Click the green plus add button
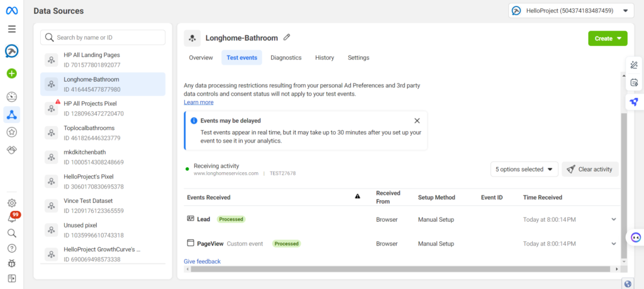644x289 pixels. (11, 74)
